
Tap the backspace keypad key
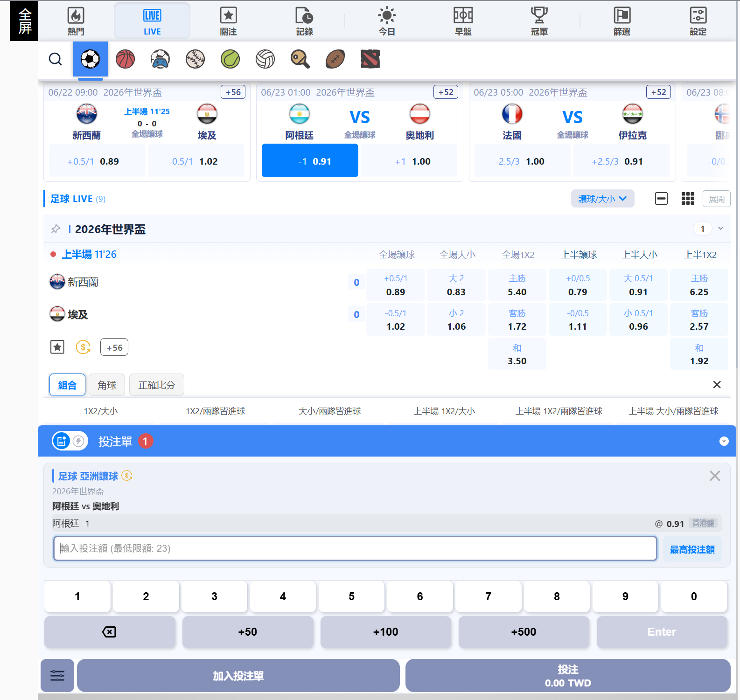(x=110, y=631)
